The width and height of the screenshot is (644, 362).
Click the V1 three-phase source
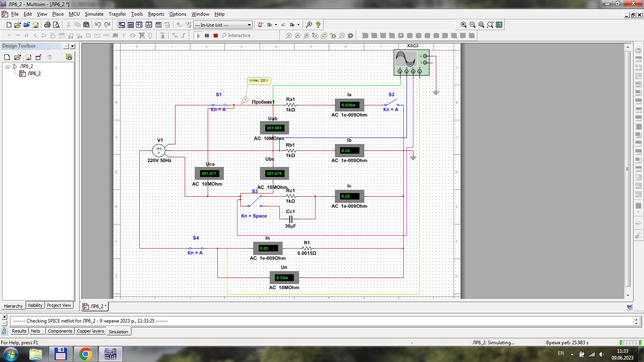pyautogui.click(x=159, y=151)
